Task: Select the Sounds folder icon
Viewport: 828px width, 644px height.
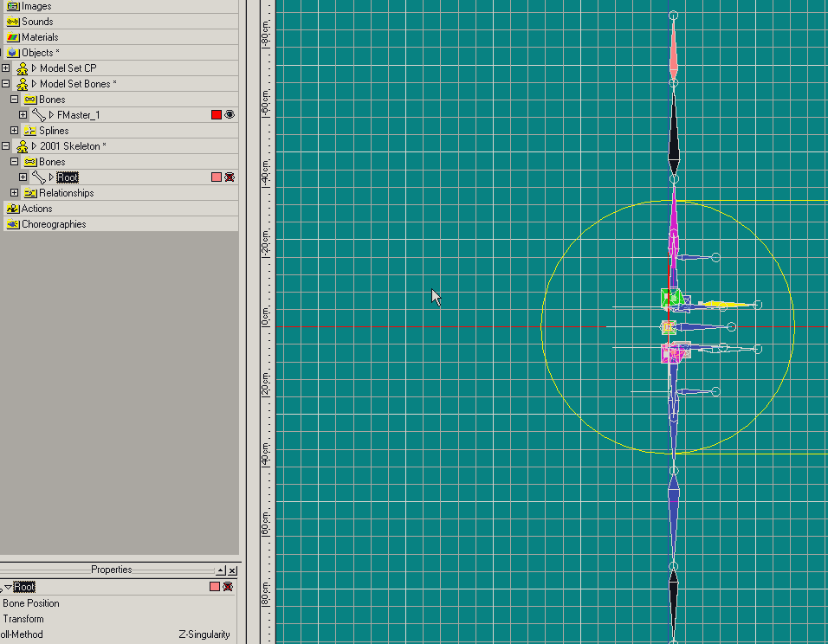Action: [13, 22]
